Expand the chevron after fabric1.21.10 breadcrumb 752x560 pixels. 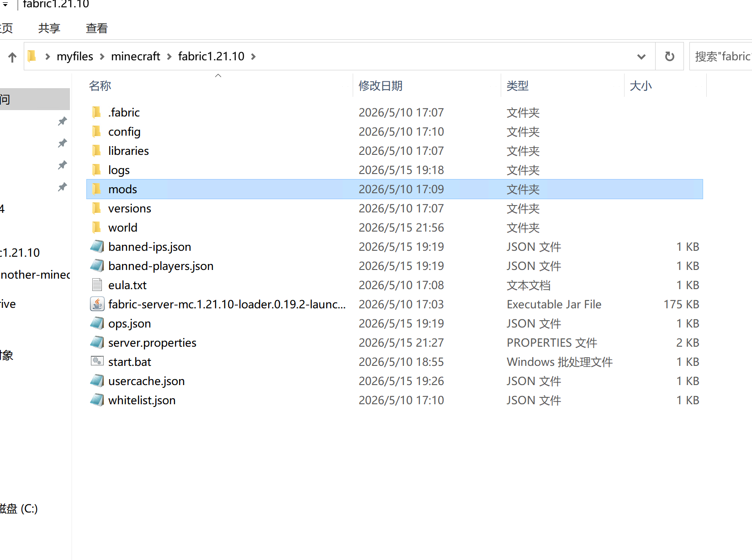click(254, 57)
